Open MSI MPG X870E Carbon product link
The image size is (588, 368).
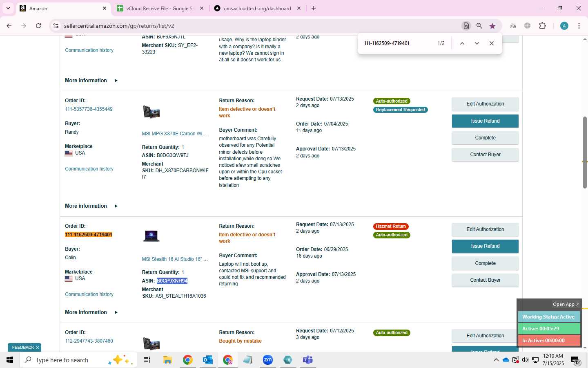[x=174, y=134]
